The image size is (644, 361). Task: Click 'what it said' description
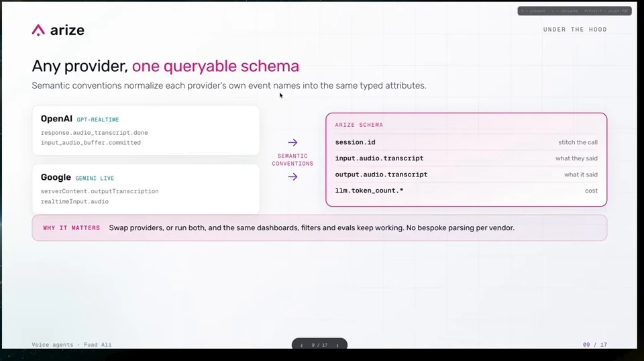pos(581,174)
